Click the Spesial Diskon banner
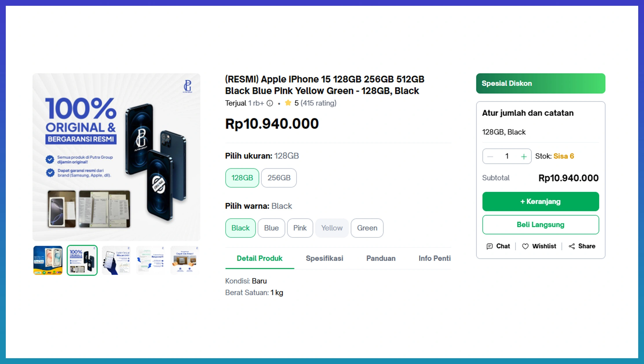Viewport: 644px width, 364px height. tap(541, 83)
